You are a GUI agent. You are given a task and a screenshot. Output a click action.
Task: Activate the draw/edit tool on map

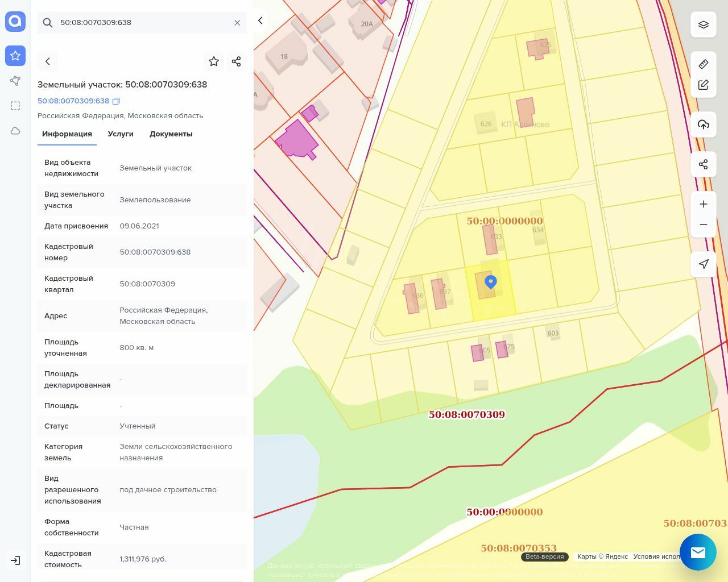(704, 85)
